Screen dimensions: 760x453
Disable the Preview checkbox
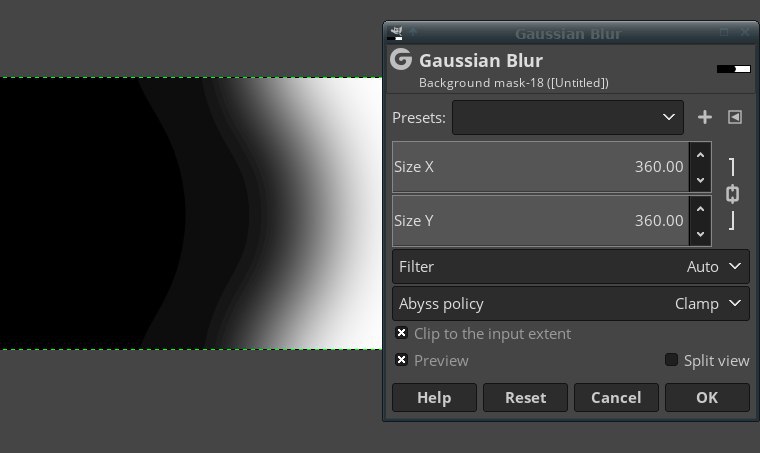click(401, 360)
